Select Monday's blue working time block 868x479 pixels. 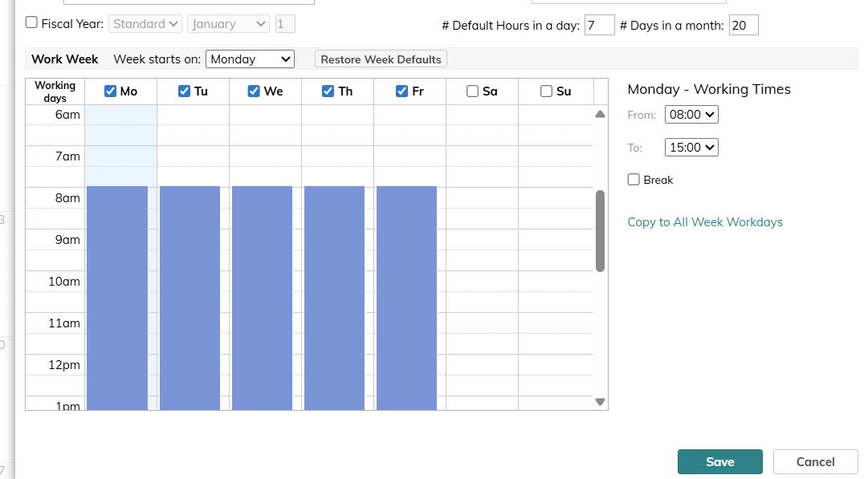(x=117, y=298)
